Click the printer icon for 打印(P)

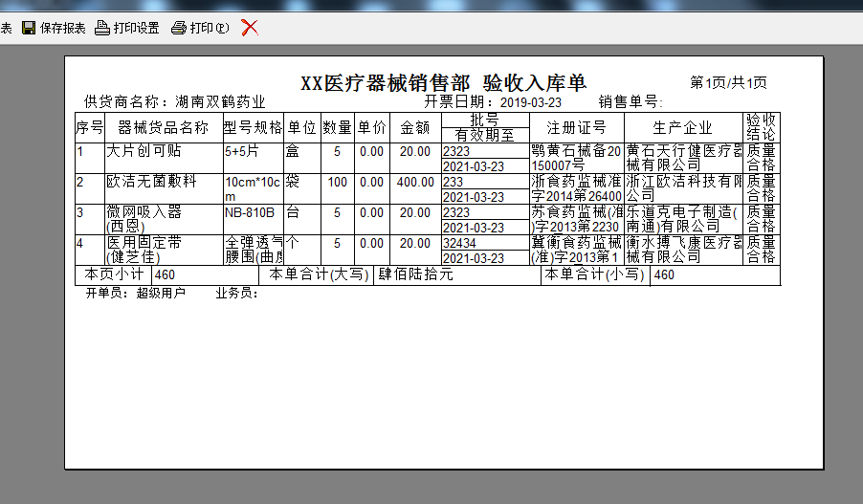coord(178,28)
